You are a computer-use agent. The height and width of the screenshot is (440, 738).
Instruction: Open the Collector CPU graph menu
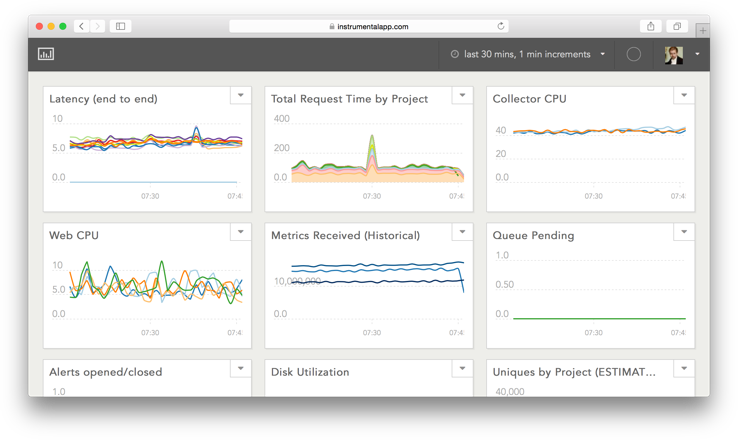click(x=684, y=95)
